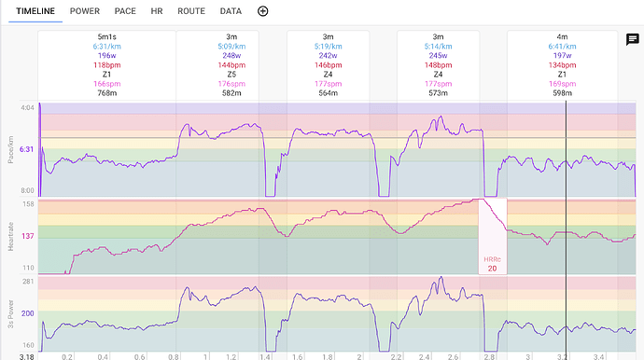This screenshot has height=360, width=644.
Task: Click the HRRc 20 recovery marker
Action: pos(492,264)
